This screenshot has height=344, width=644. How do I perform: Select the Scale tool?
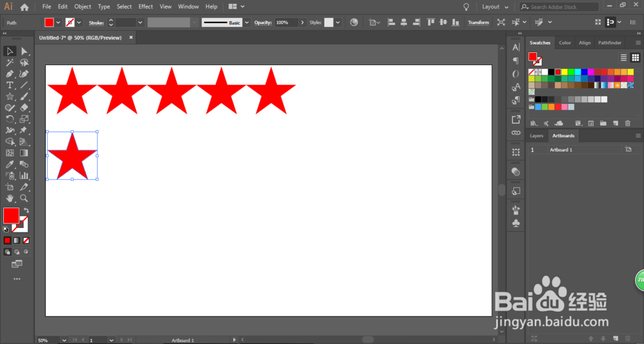click(x=24, y=119)
